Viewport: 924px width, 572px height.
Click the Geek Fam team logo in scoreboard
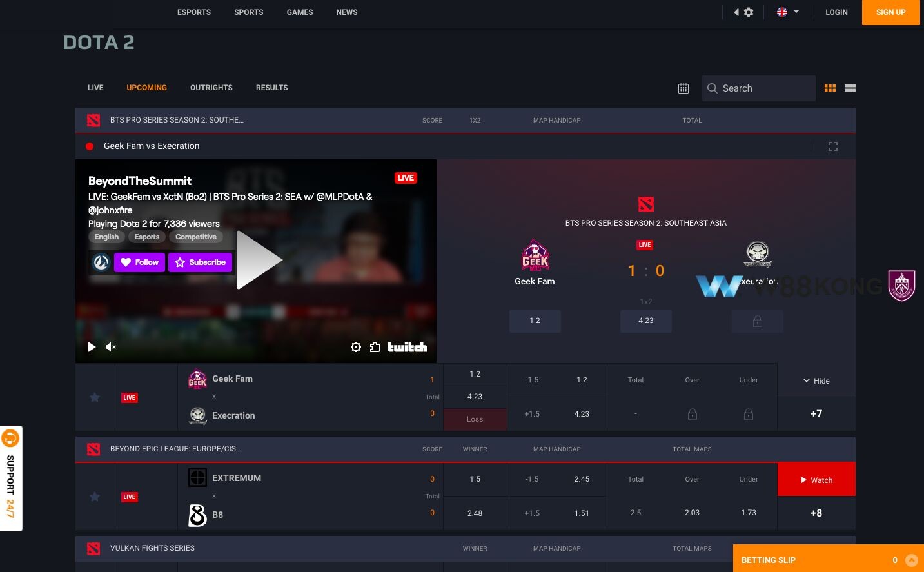click(535, 255)
